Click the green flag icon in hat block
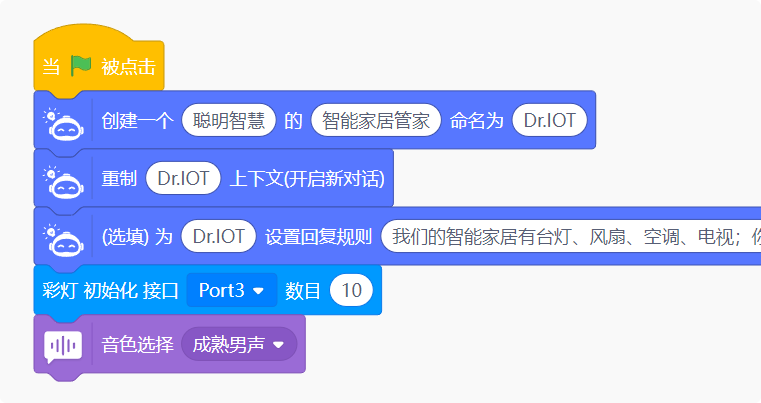This screenshot has height=403, width=761. point(81,66)
